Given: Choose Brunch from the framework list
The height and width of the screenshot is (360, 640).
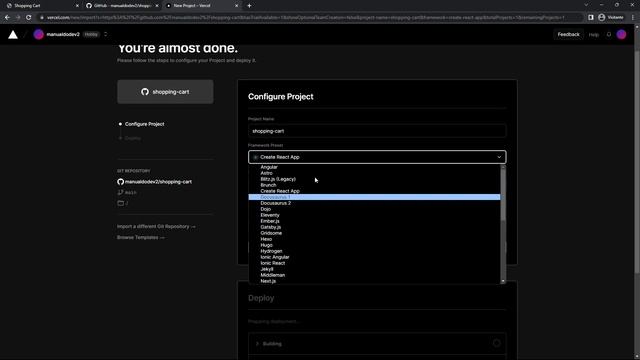Looking at the screenshot, I should click(374, 185).
